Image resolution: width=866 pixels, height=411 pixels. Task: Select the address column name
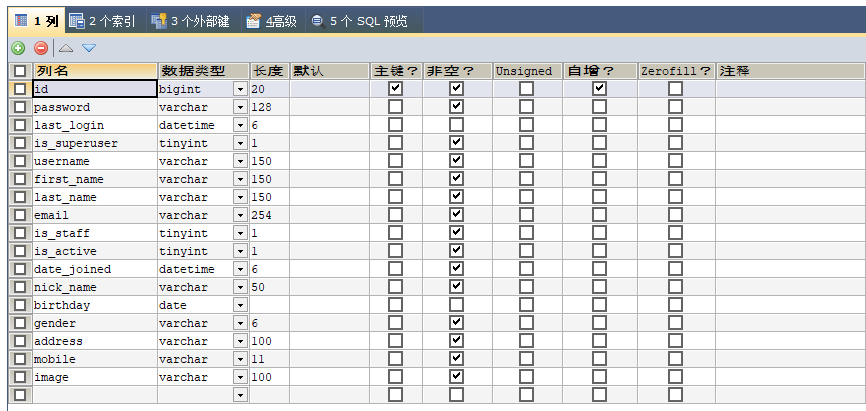point(95,341)
